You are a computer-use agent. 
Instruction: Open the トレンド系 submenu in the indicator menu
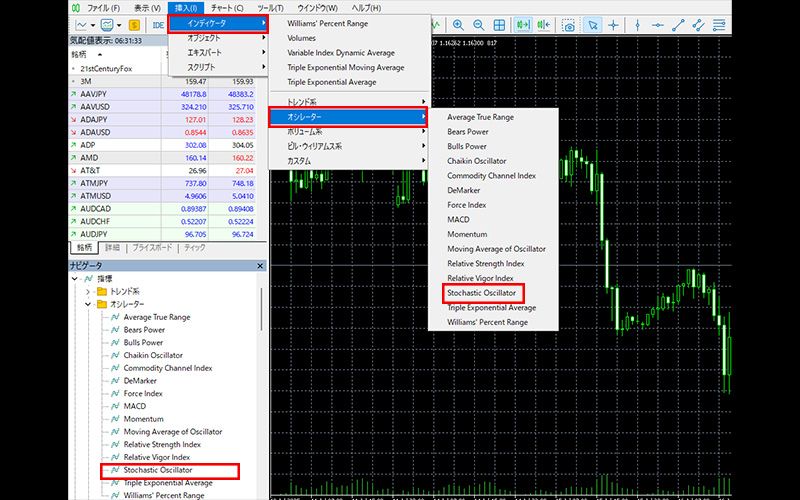click(349, 102)
